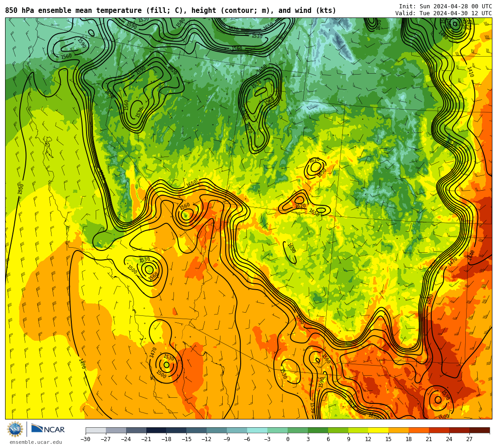Click the NCAR logo

[48, 429]
